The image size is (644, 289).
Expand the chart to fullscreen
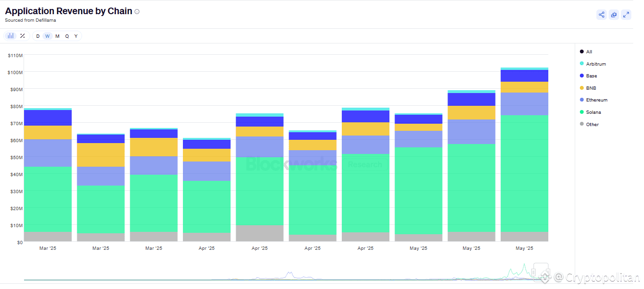tap(626, 15)
